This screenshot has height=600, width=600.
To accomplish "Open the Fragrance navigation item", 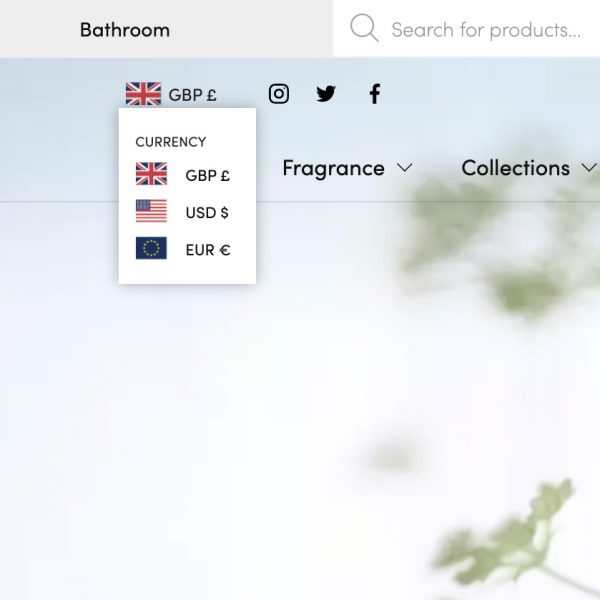I will (x=333, y=168).
